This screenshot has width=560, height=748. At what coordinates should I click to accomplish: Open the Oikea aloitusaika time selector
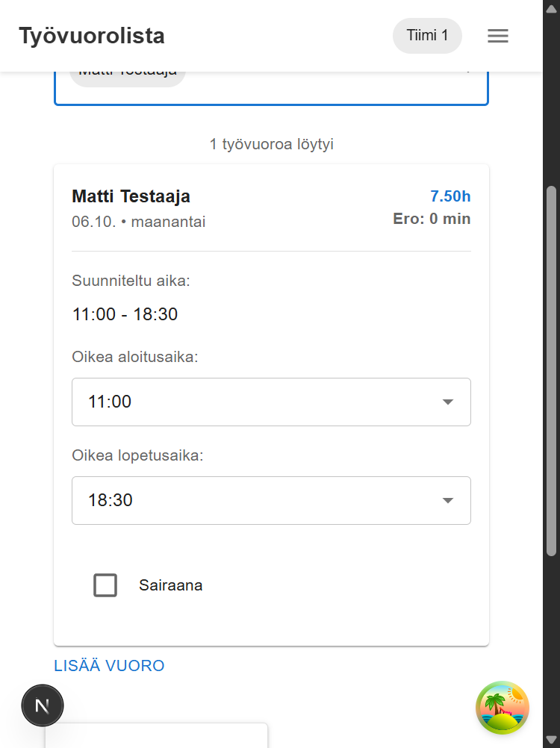(271, 402)
